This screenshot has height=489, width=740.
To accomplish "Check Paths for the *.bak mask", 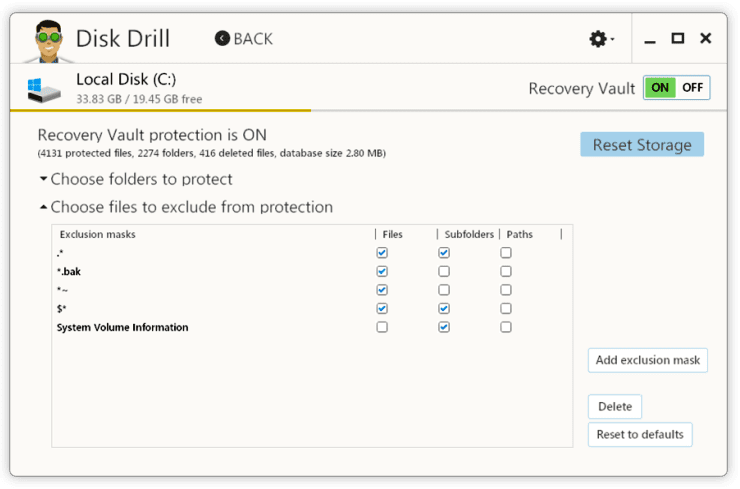I will click(x=506, y=272).
